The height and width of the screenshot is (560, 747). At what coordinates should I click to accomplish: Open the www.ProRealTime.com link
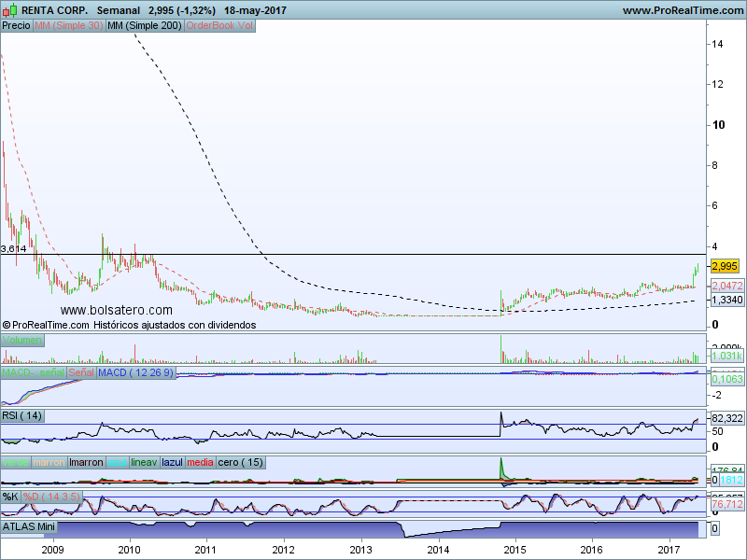pyautogui.click(x=683, y=10)
